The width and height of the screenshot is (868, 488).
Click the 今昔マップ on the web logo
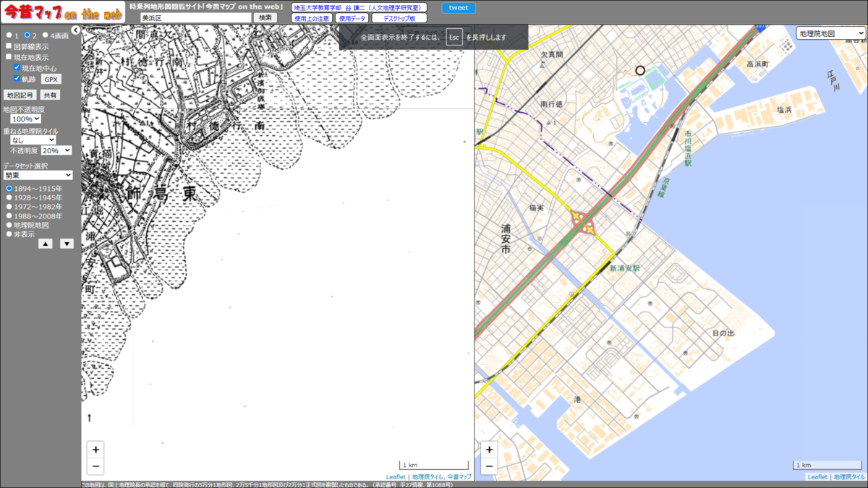tap(63, 12)
